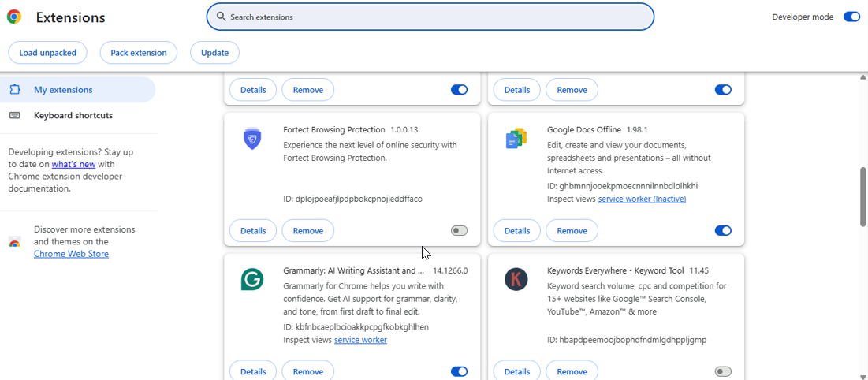Image resolution: width=868 pixels, height=380 pixels.
Task: Click the Chrome Web Store icon in sidebar
Action: click(x=14, y=242)
